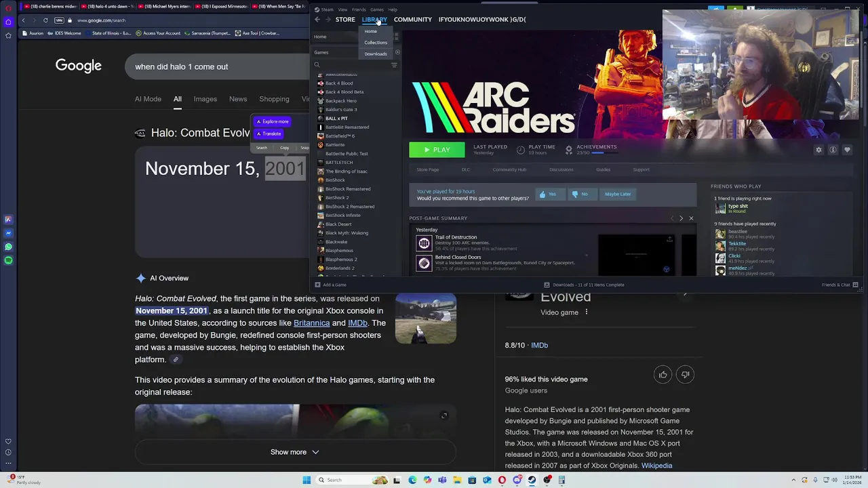This screenshot has height=488, width=868.
Task: Click the Explore more popup button
Action: pos(272,122)
